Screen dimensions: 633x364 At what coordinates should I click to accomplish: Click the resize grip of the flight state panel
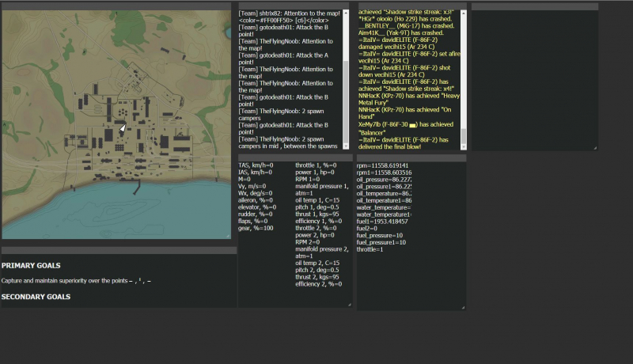[x=349, y=305]
